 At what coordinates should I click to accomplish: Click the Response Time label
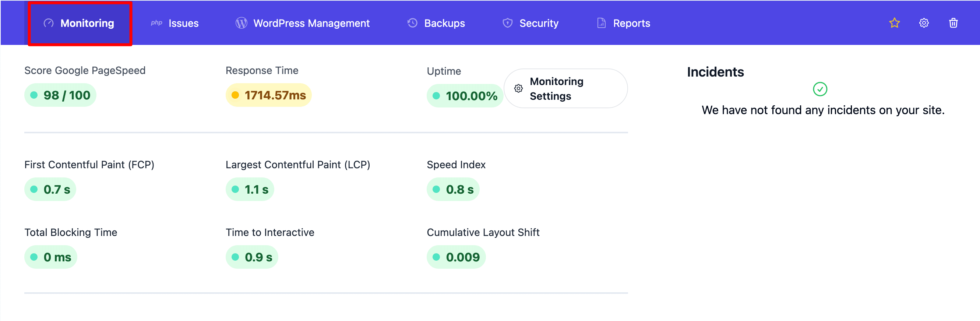(x=262, y=70)
